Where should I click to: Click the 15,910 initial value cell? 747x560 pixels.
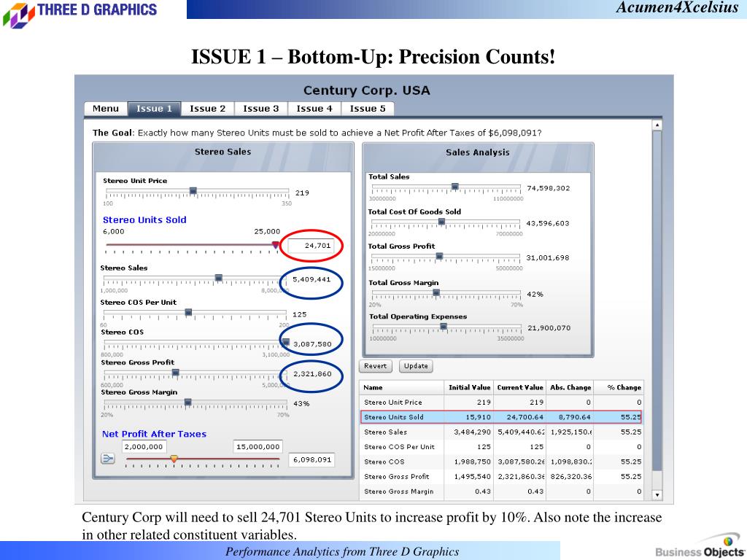(469, 417)
